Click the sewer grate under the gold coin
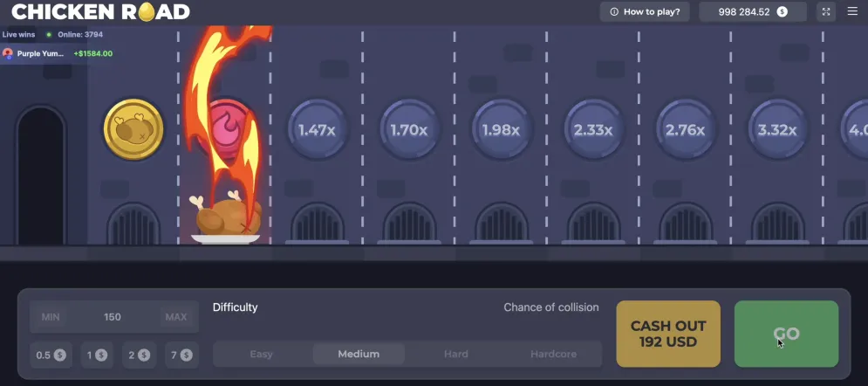This screenshot has height=386, width=868. pyautogui.click(x=133, y=224)
